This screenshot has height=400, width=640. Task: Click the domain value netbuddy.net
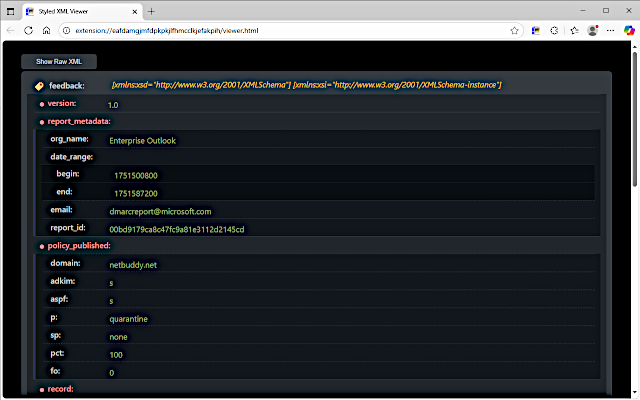133,265
